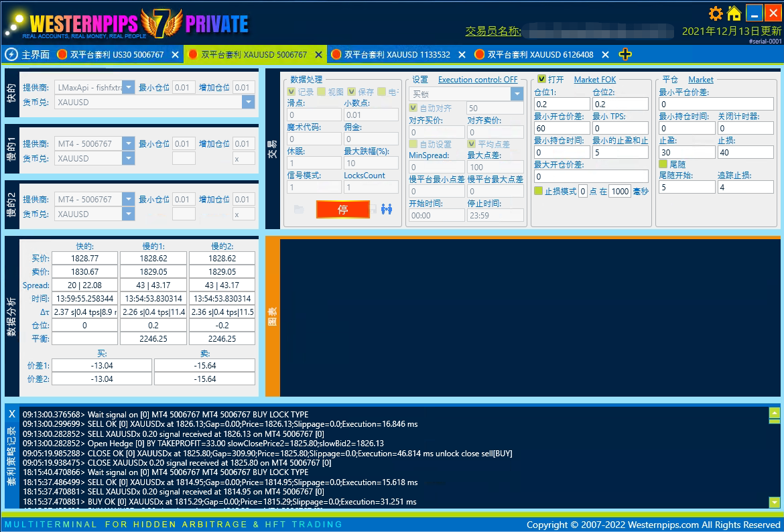784x532 pixels.
Task: Click the red 停 stop button
Action: click(343, 210)
